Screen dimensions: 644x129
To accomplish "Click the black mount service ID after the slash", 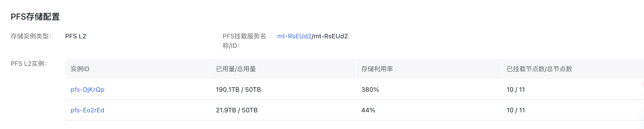I will [330, 36].
